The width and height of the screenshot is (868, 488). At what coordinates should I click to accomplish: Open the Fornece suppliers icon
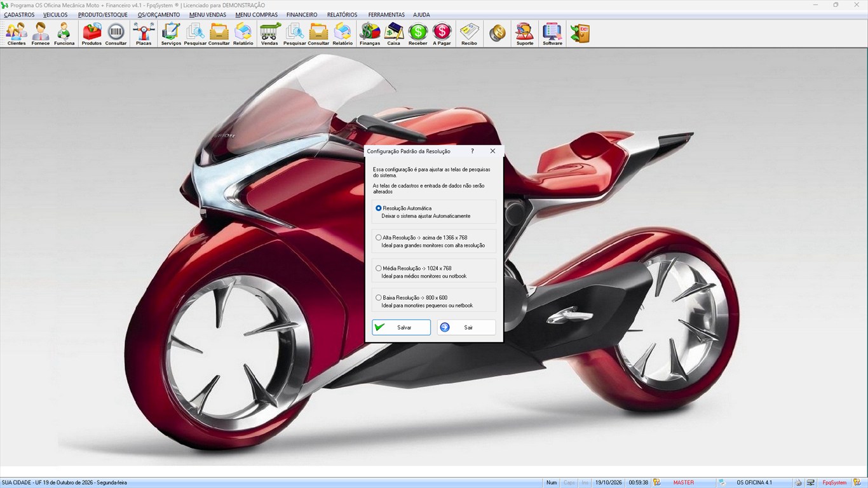[40, 34]
